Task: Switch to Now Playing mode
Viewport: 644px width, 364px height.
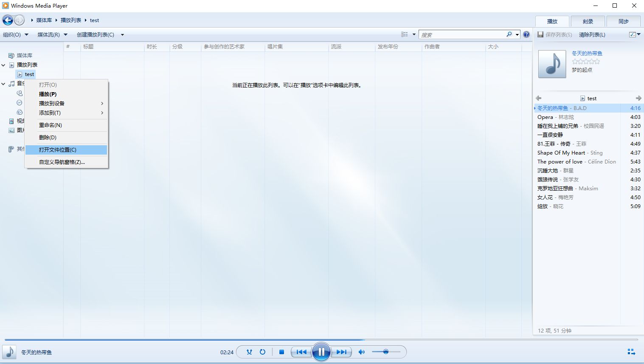Action: tap(631, 352)
